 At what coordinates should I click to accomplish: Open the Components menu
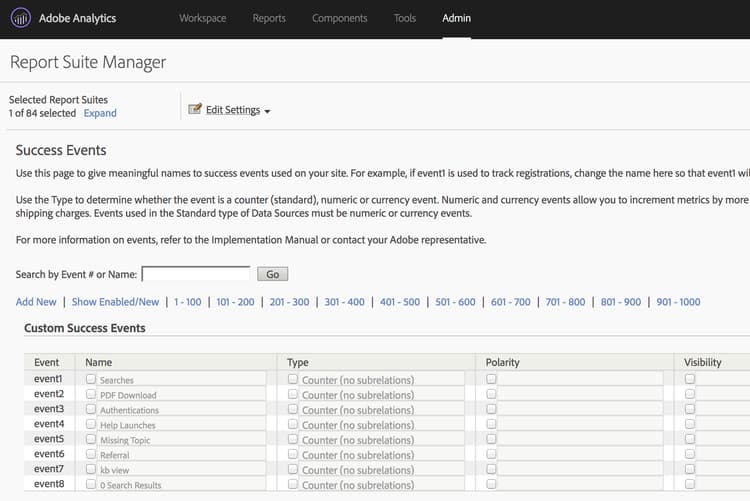pyautogui.click(x=340, y=18)
